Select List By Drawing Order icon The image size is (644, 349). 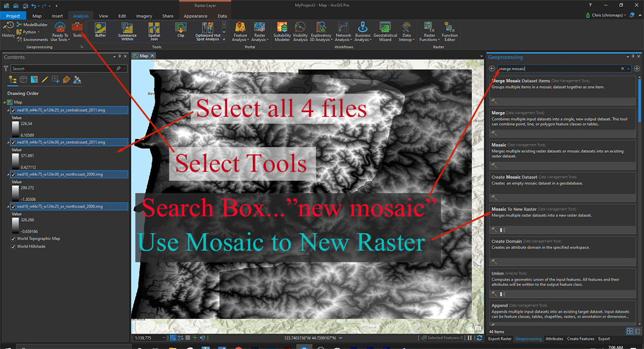pyautogui.click(x=12, y=80)
